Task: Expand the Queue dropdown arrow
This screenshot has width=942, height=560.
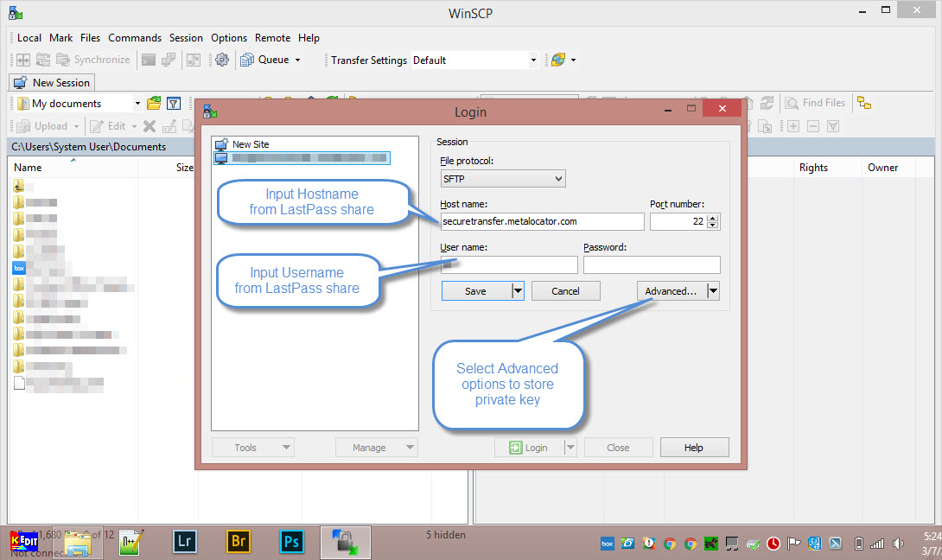Action: pos(297,60)
